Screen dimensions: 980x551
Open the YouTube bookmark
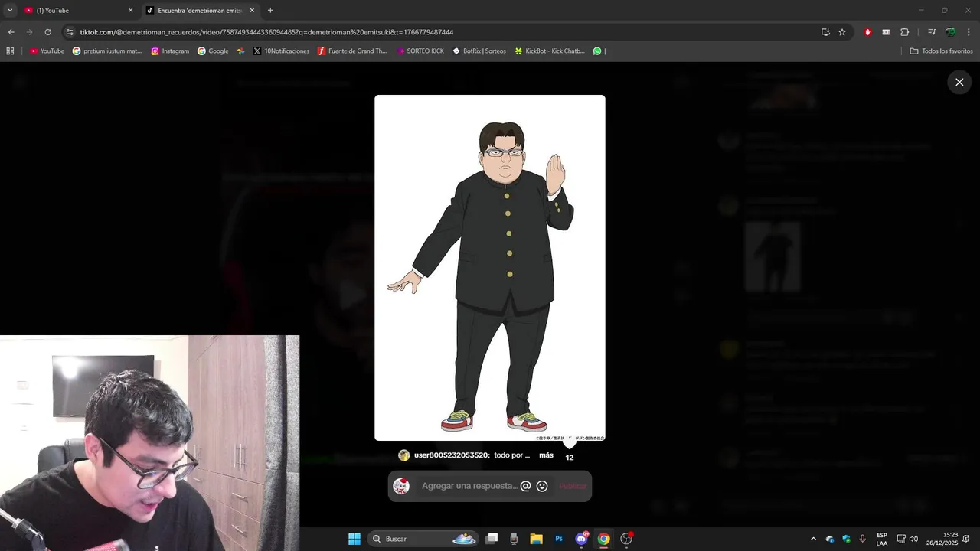tap(47, 51)
